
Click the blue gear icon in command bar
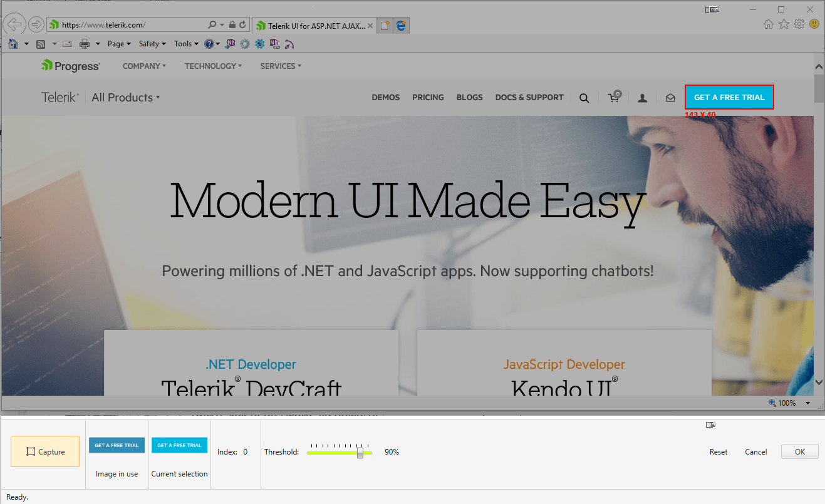[x=260, y=44]
